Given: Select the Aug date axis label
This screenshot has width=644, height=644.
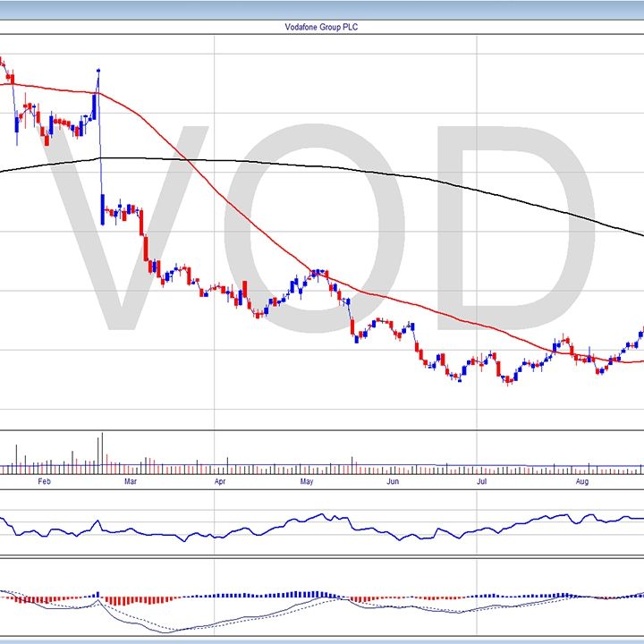Looking at the screenshot, I should pyautogui.click(x=582, y=482).
